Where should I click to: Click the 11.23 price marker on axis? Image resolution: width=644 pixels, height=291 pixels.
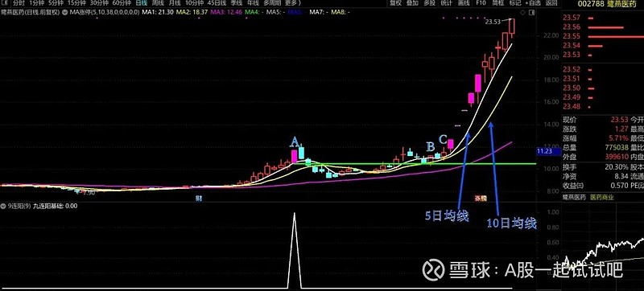(x=548, y=152)
